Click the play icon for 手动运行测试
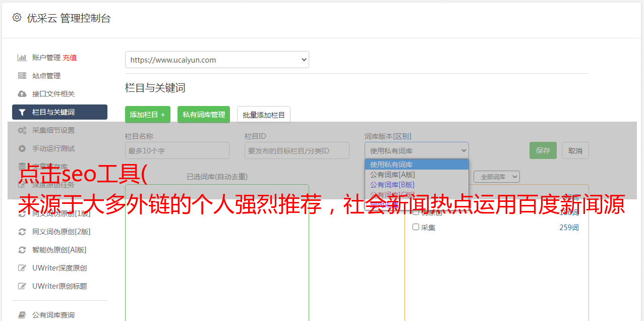This screenshot has width=644, height=321. coord(22,148)
